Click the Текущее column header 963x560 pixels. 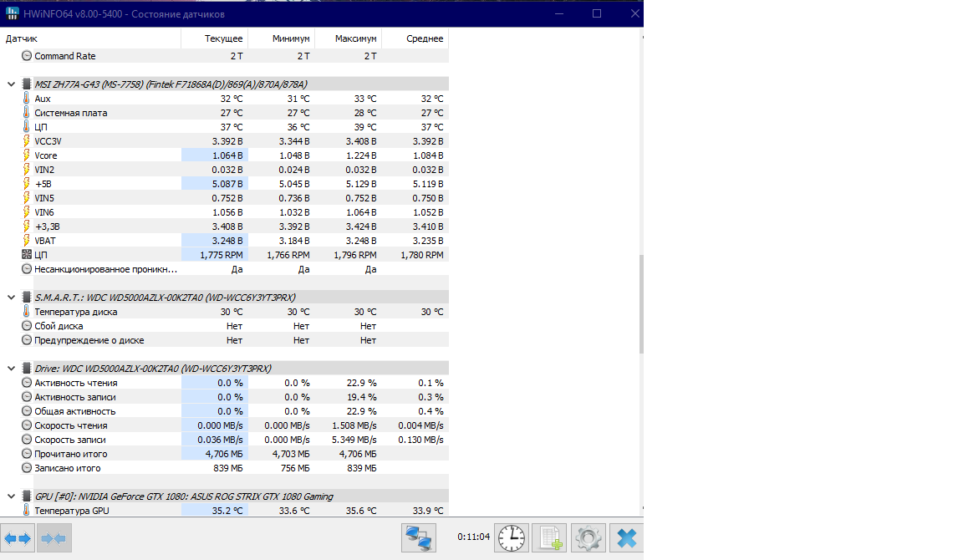click(x=214, y=38)
